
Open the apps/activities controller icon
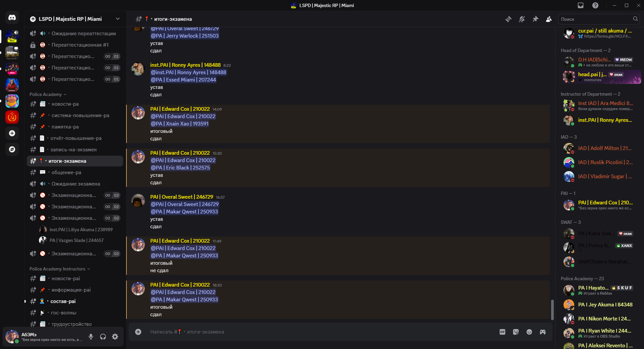pos(543,332)
